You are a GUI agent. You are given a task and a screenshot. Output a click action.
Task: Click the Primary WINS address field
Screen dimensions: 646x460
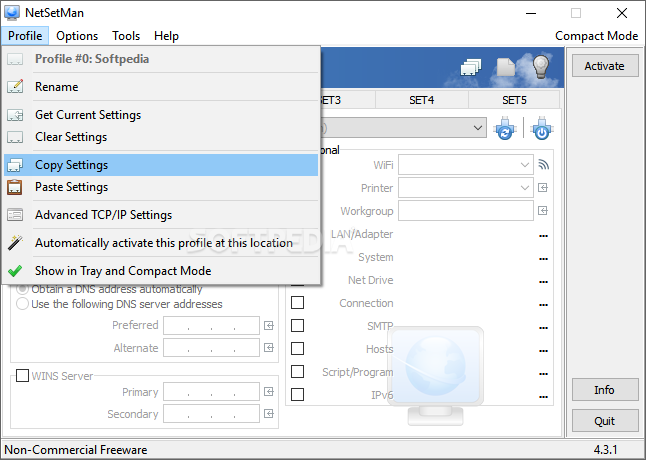[211, 392]
